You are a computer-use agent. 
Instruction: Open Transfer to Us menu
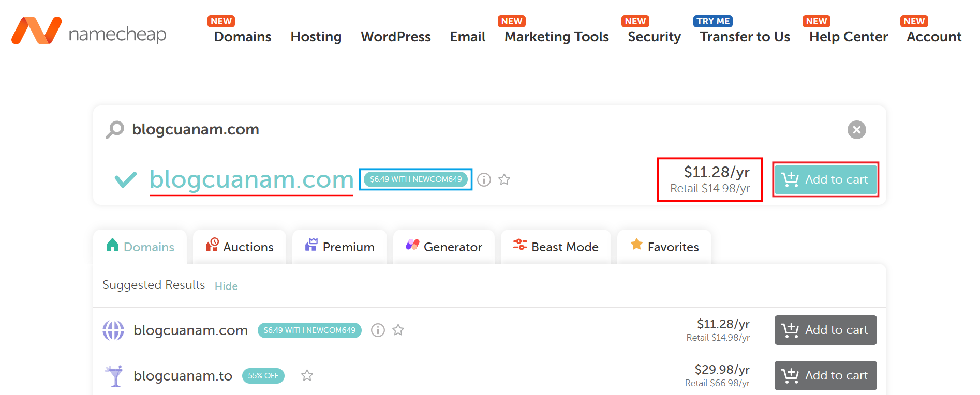pyautogui.click(x=745, y=37)
